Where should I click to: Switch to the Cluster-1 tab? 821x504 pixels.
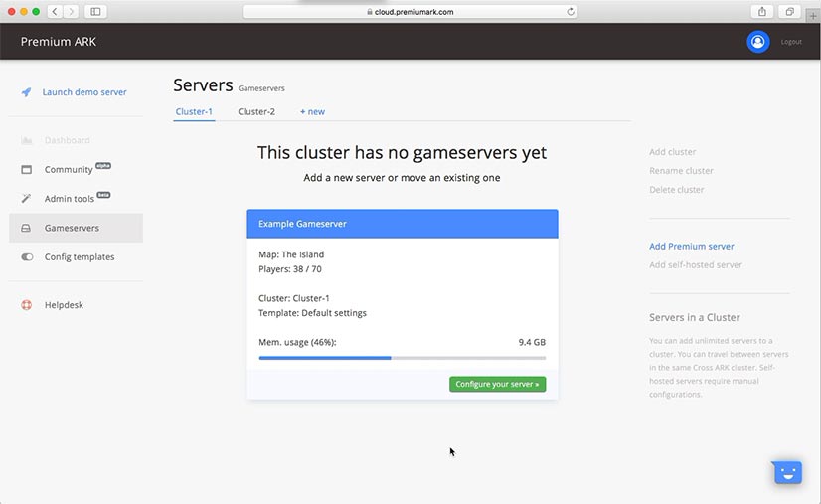[194, 111]
